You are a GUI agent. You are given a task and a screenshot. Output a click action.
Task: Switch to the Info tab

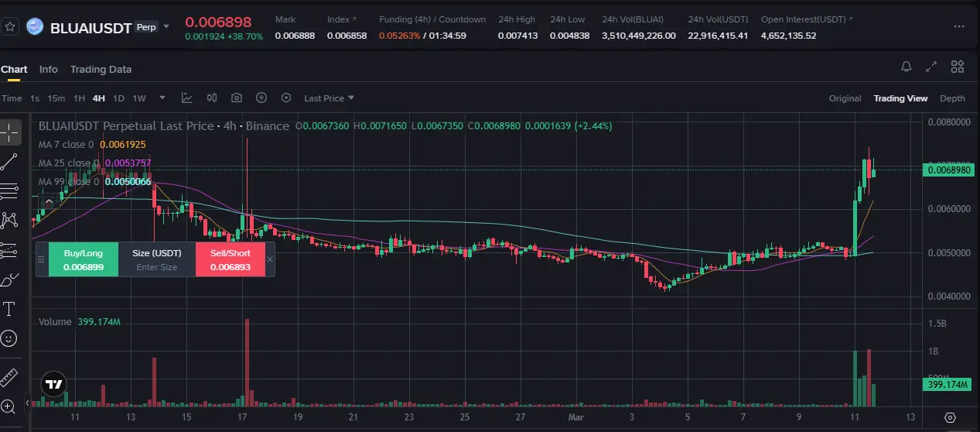(49, 69)
